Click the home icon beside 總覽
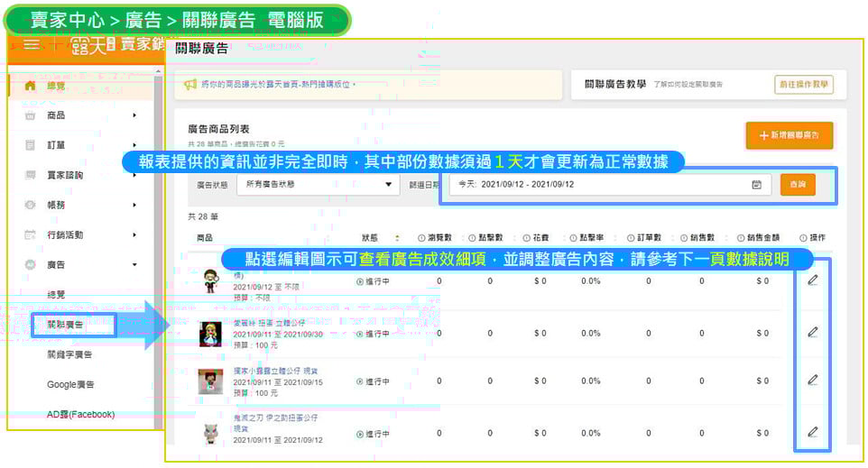 pos(31,86)
